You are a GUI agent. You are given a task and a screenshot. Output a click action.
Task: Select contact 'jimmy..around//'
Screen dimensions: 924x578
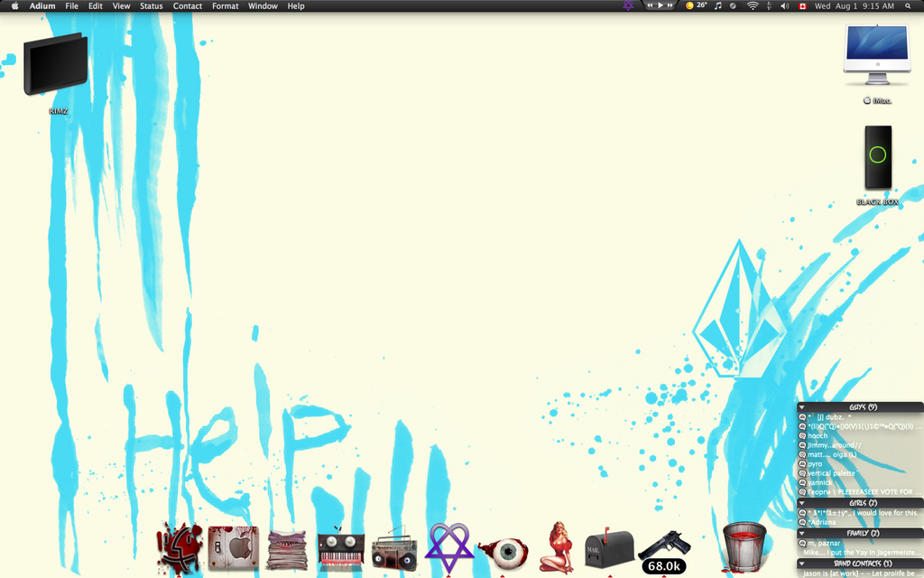point(860,445)
